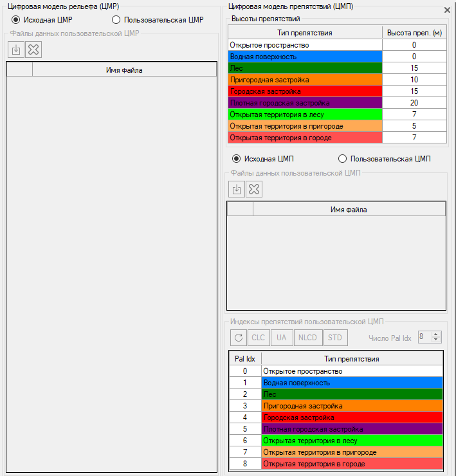Click the height value 15 for Лес
Viewport: 456px width, 476px height.
point(414,68)
